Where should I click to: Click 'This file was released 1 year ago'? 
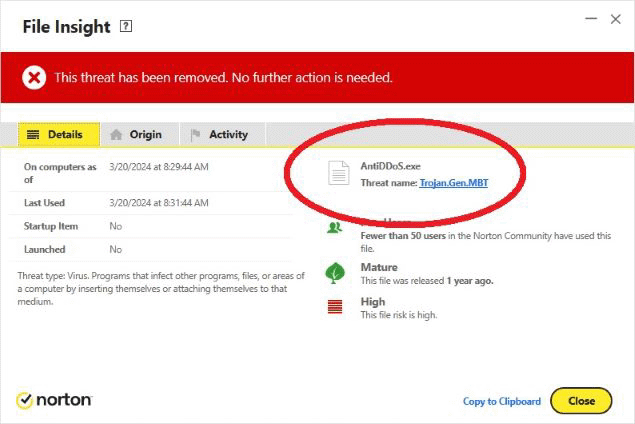(427, 281)
